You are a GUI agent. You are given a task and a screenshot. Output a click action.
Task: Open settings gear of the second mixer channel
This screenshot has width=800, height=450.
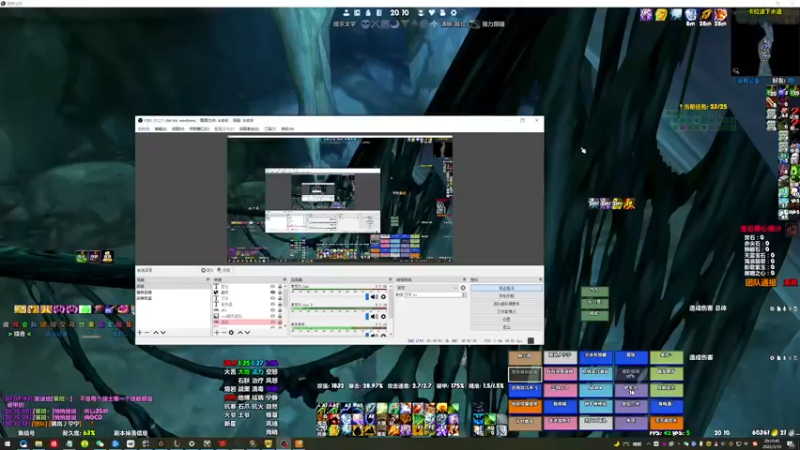[383, 316]
